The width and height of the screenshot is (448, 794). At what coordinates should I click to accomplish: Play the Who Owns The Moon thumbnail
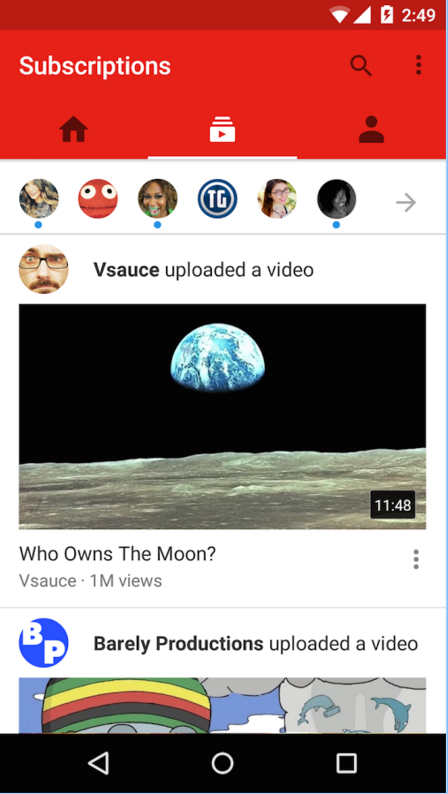(222, 416)
